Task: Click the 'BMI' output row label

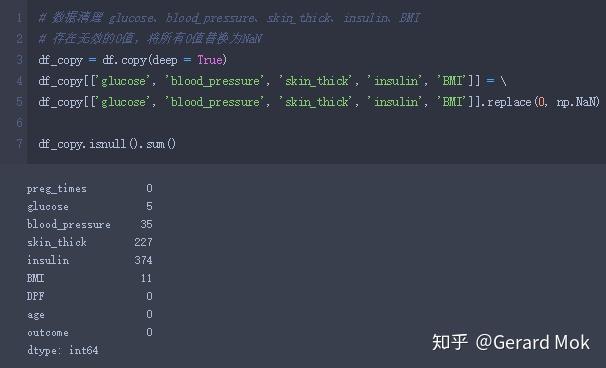Action: point(35,278)
